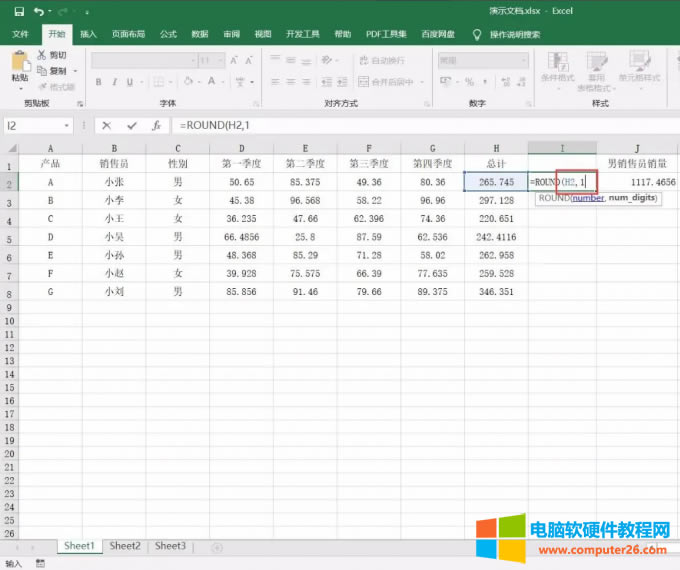This screenshot has height=570, width=680.
Task: Select cell H2 containing 265.745
Action: click(x=496, y=182)
